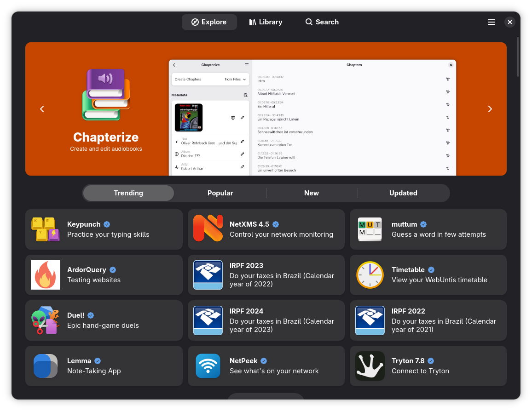The width and height of the screenshot is (532, 411).
Task: Select the Updated category toggle
Action: [403, 193]
